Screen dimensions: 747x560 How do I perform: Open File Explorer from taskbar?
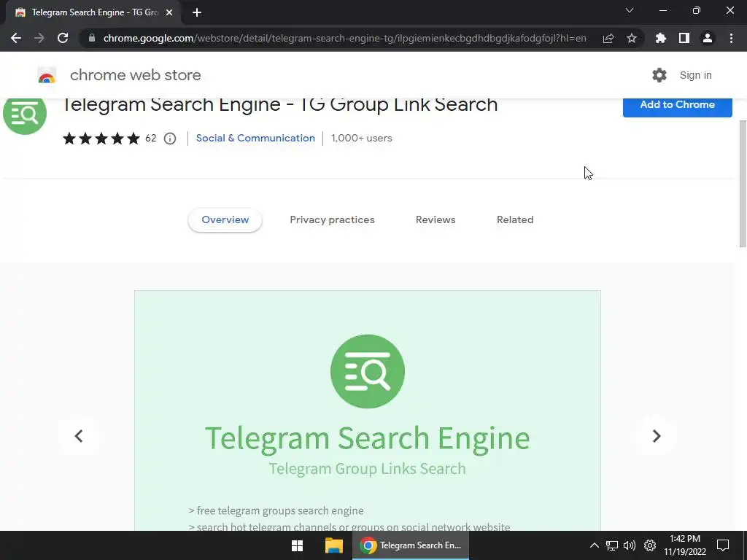coord(334,545)
